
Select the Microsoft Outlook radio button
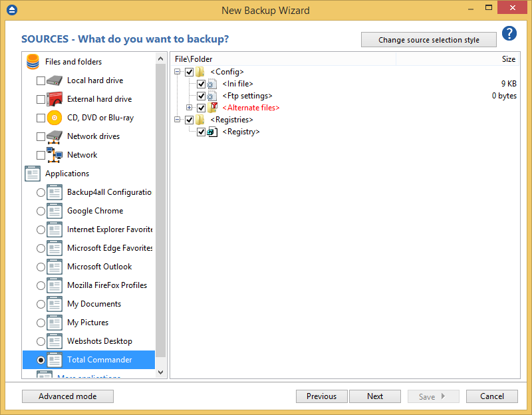[41, 267]
